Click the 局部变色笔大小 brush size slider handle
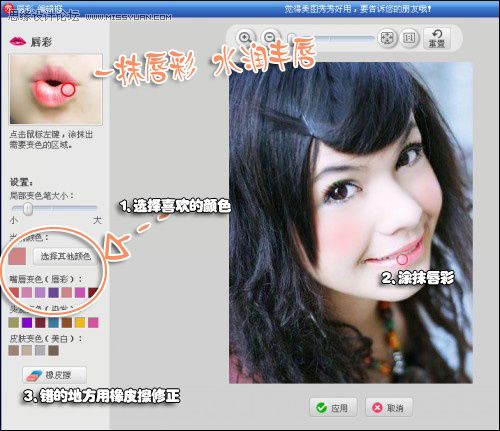Image resolution: width=500 pixels, height=431 pixels. [28, 209]
